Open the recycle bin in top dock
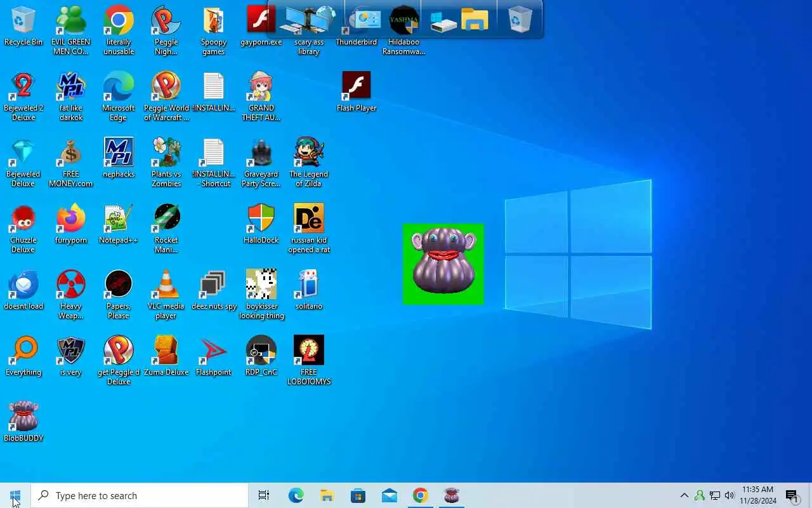The width and height of the screenshot is (812, 508). tap(520, 20)
